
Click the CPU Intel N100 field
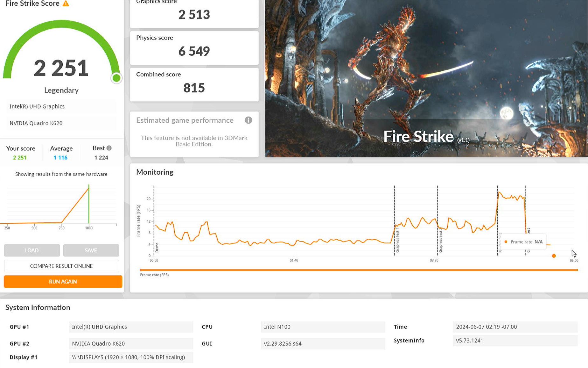323,327
